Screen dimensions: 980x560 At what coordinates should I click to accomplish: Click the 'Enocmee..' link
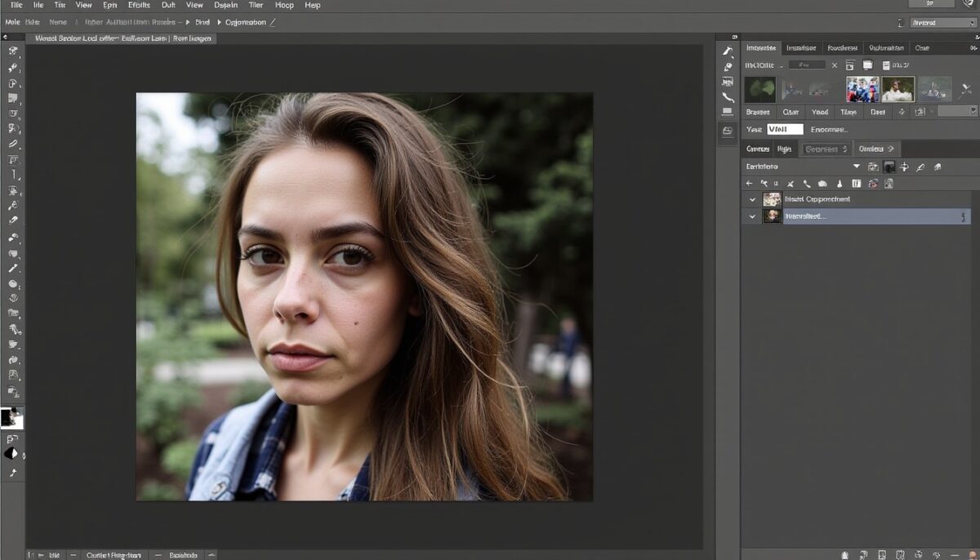coord(830,129)
